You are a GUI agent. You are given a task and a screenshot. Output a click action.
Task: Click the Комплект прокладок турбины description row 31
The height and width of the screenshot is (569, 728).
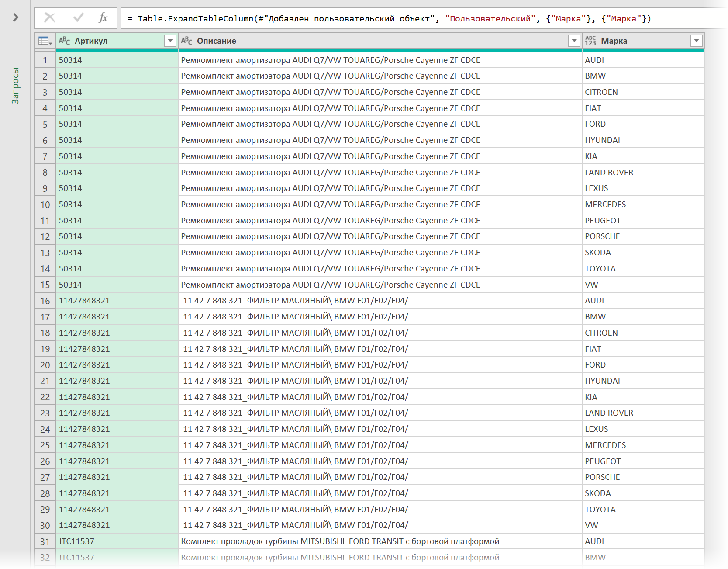tap(340, 541)
